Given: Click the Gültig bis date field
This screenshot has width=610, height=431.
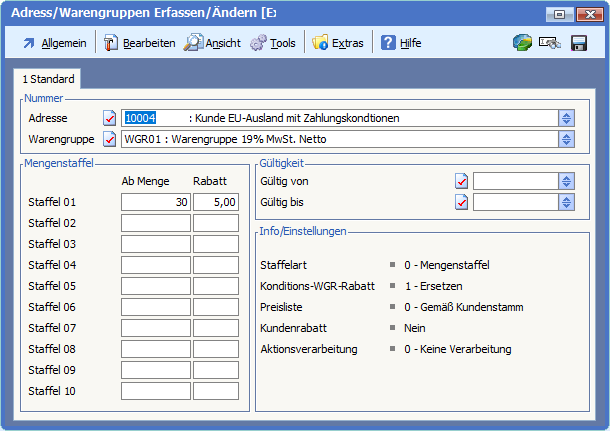Looking at the screenshot, I should pos(515,202).
